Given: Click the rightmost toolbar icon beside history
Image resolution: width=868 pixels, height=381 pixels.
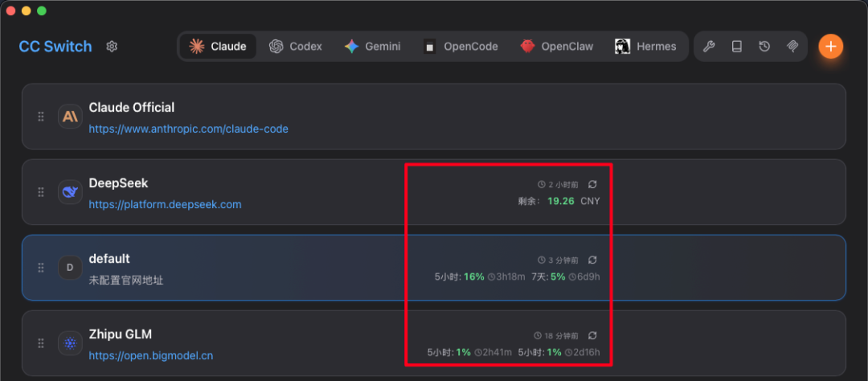Looking at the screenshot, I should 792,47.
